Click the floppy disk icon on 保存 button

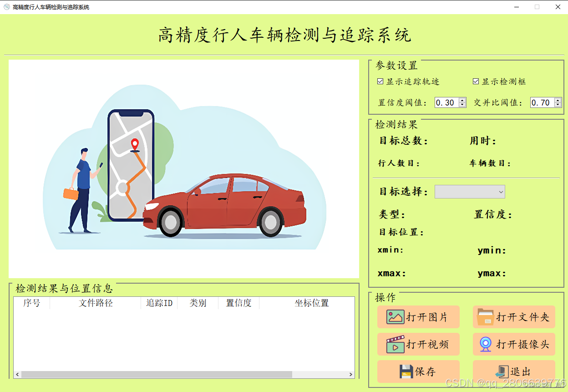[406, 372]
